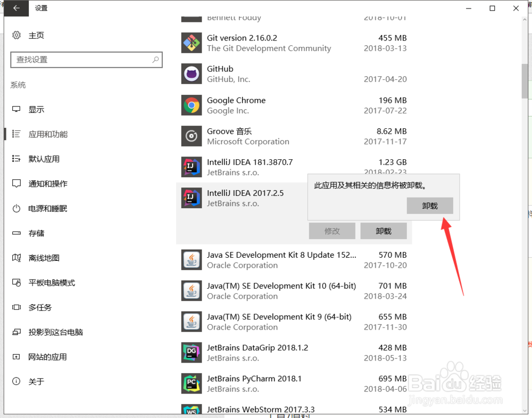Click the uninstall button beside the modify button
The image size is (532, 418).
pyautogui.click(x=384, y=231)
